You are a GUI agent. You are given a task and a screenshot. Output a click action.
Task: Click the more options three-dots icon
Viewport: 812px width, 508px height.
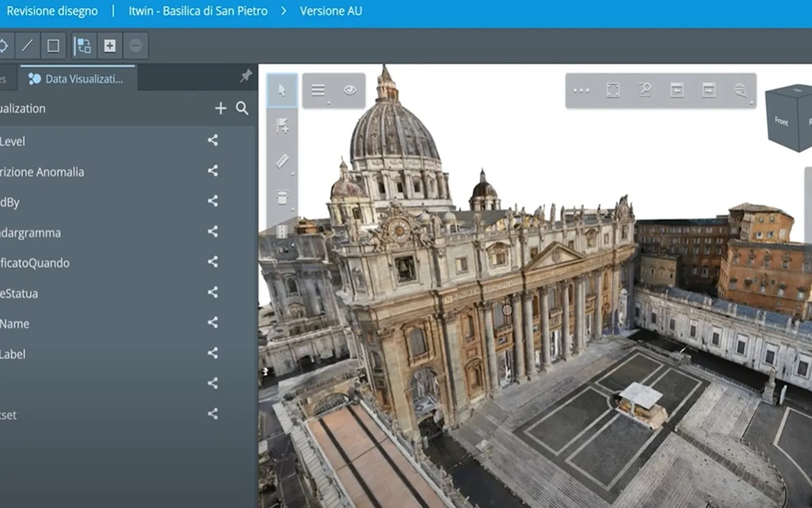coord(581,90)
